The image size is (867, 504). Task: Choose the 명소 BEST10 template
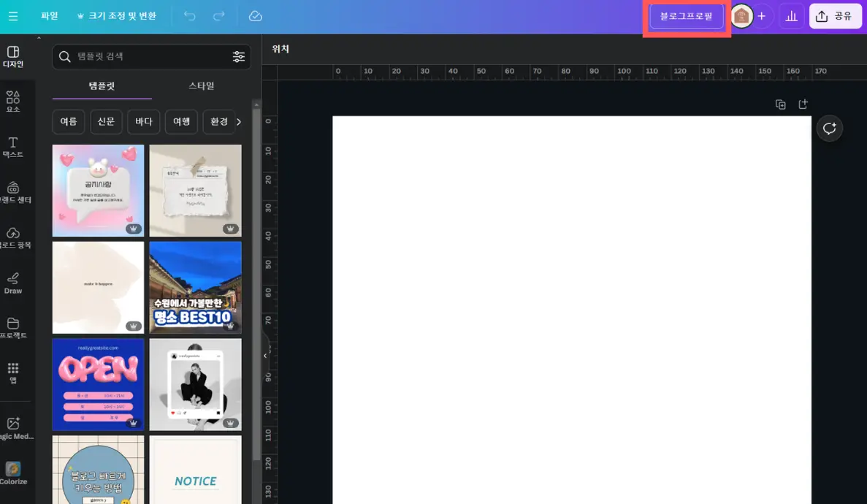tap(195, 287)
